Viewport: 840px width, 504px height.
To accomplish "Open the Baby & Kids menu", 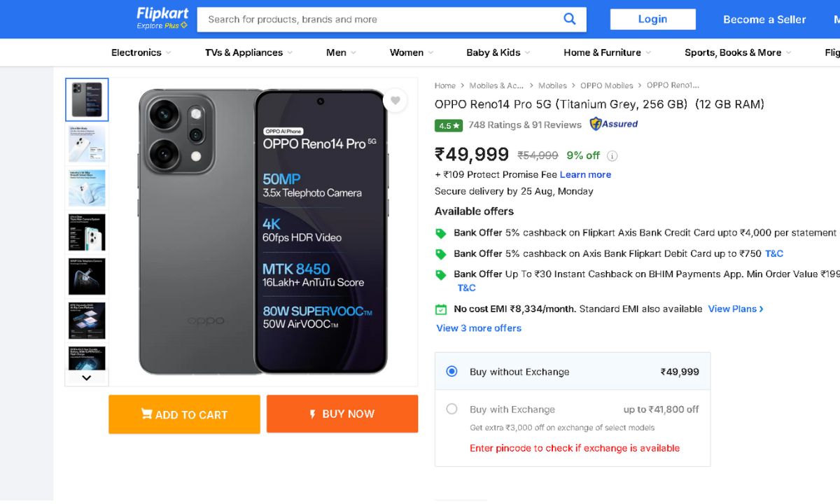I will [x=498, y=52].
